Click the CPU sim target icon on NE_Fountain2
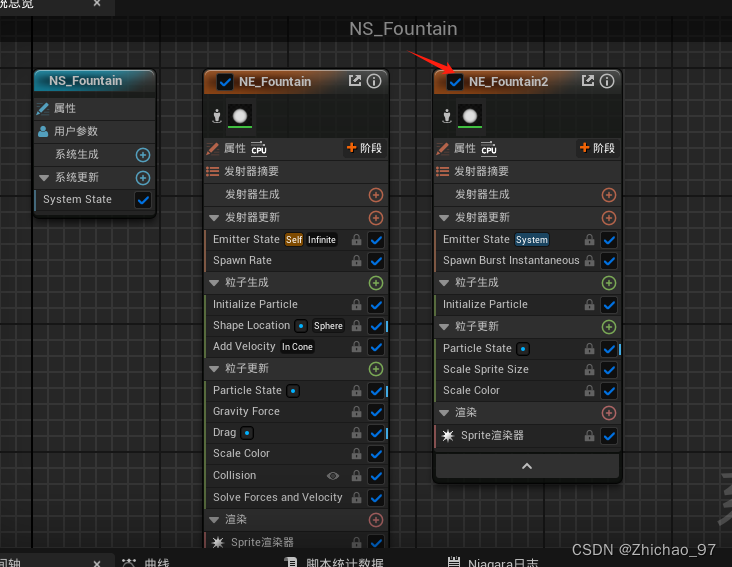 point(489,148)
